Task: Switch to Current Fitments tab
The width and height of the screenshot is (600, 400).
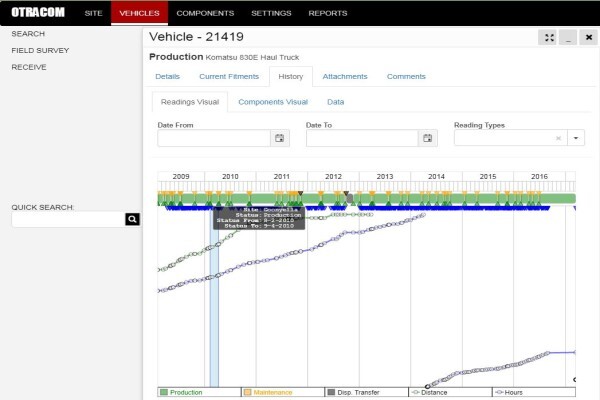Action: pos(229,77)
